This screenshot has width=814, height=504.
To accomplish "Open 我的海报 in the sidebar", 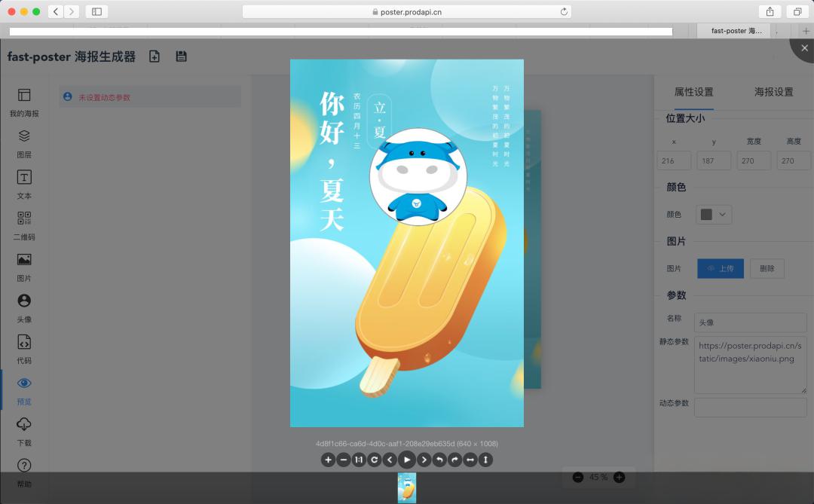I will [x=24, y=102].
